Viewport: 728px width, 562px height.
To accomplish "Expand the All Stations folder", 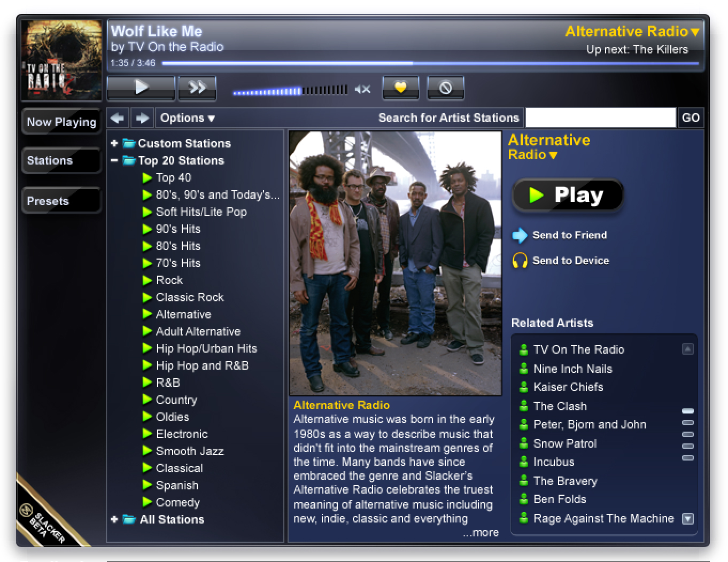I will (114, 519).
